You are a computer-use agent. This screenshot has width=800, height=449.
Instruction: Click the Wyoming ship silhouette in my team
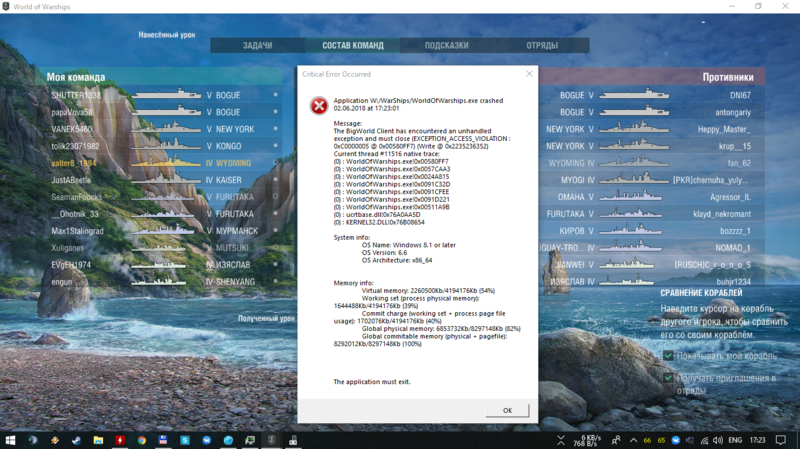pos(166,162)
